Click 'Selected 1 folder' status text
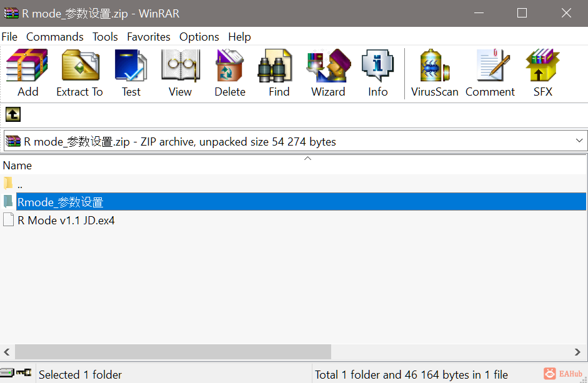 point(80,374)
